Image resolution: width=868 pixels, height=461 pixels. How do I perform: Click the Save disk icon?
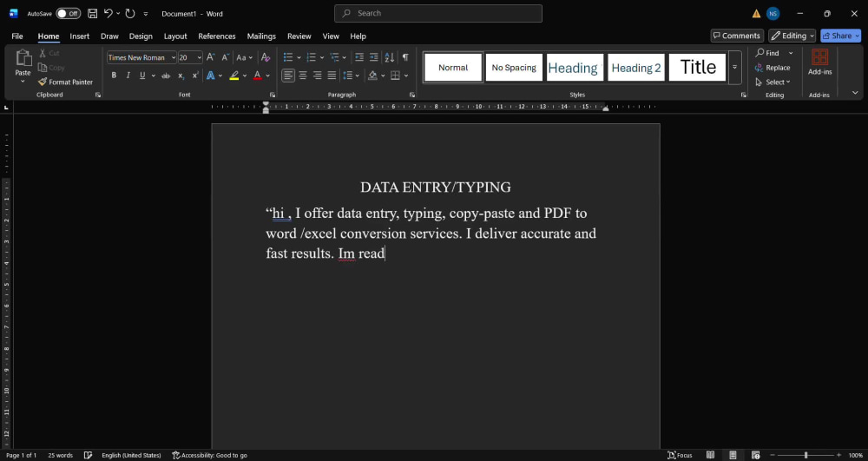93,13
